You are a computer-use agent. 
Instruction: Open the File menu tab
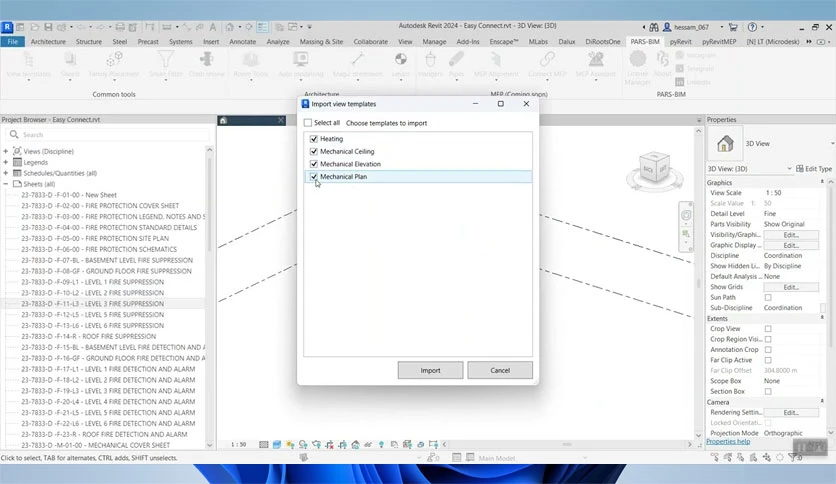pos(13,42)
